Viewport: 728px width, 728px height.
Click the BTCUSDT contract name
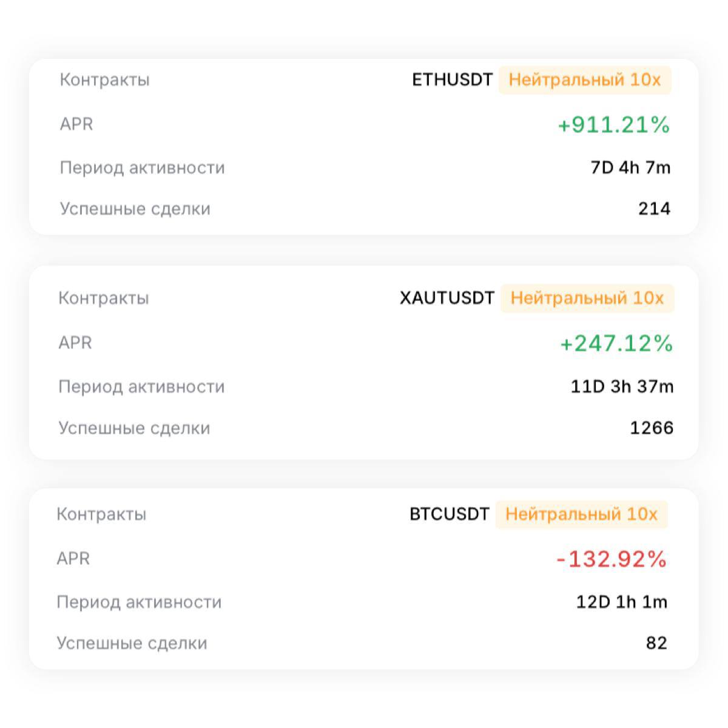pyautogui.click(x=449, y=514)
